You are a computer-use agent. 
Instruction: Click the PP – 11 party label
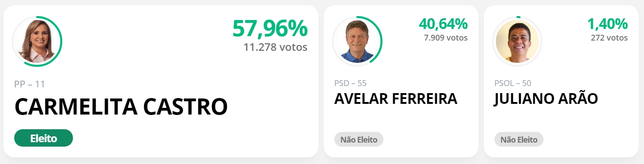(30, 84)
